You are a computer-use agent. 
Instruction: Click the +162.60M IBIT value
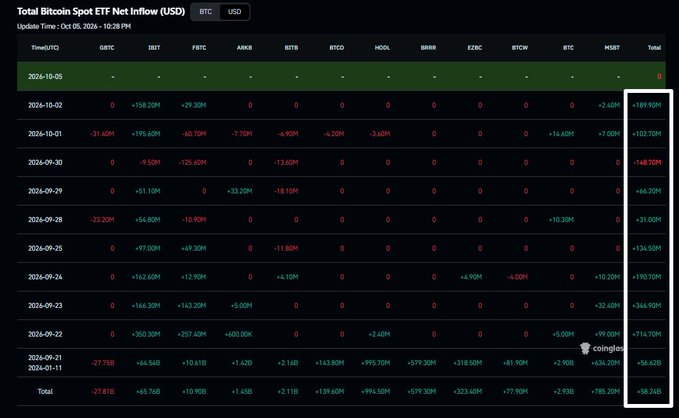click(146, 277)
